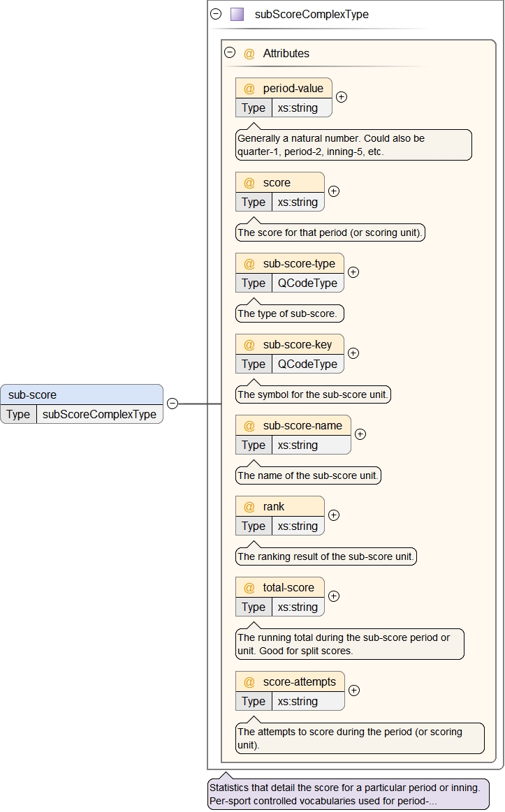Expand the sub-score-type attribute plus icon

coord(353,272)
